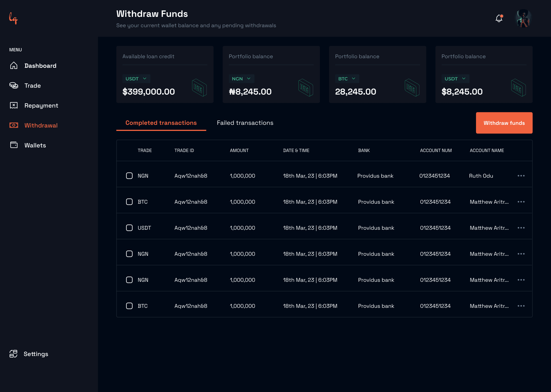Select the USDT transaction row checkbox
The height and width of the screenshot is (392, 551).
(129, 228)
